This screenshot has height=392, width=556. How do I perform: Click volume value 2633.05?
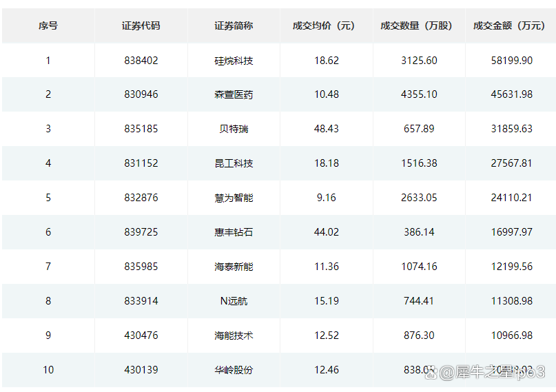tap(419, 198)
